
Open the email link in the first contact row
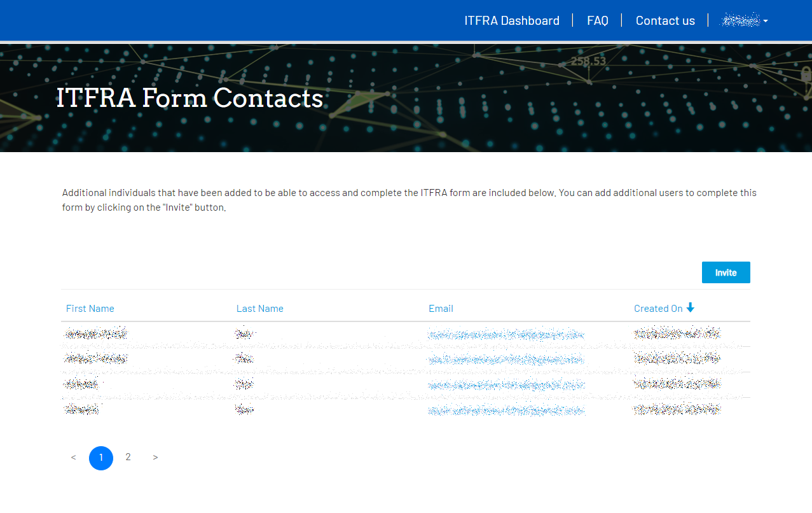(506, 334)
